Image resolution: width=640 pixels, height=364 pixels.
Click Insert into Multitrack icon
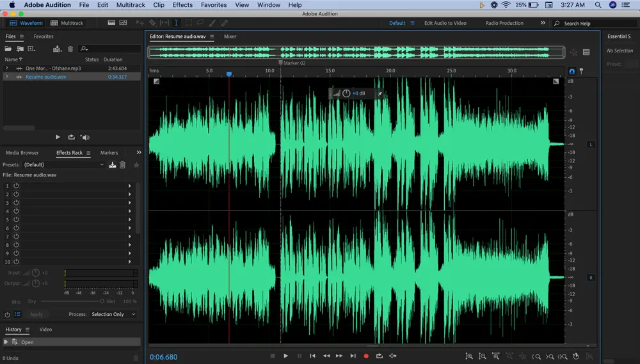click(x=57, y=49)
